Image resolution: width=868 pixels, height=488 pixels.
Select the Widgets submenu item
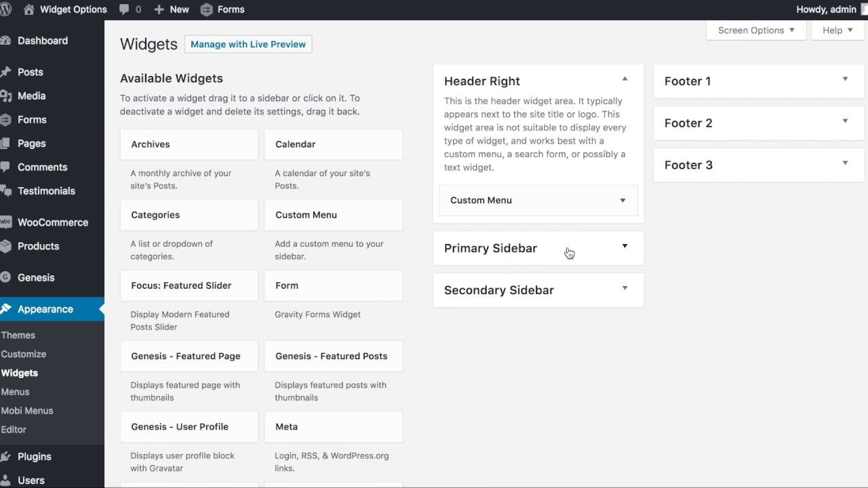point(20,373)
